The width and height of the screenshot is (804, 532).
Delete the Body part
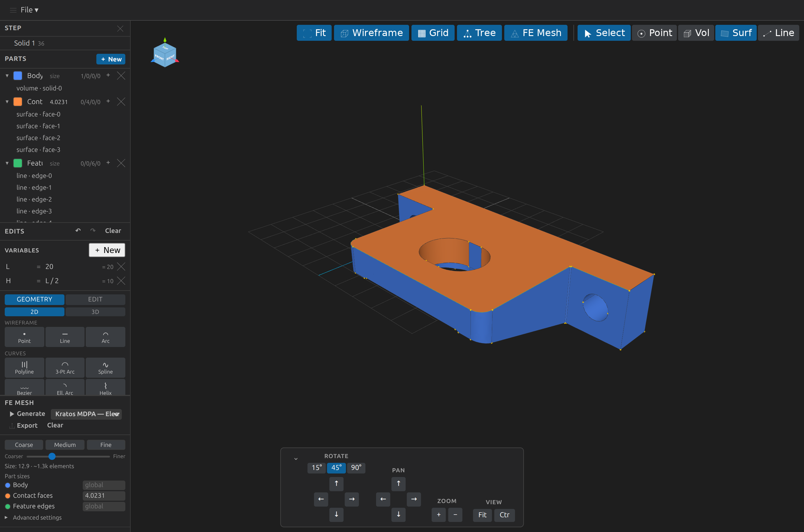click(x=121, y=76)
